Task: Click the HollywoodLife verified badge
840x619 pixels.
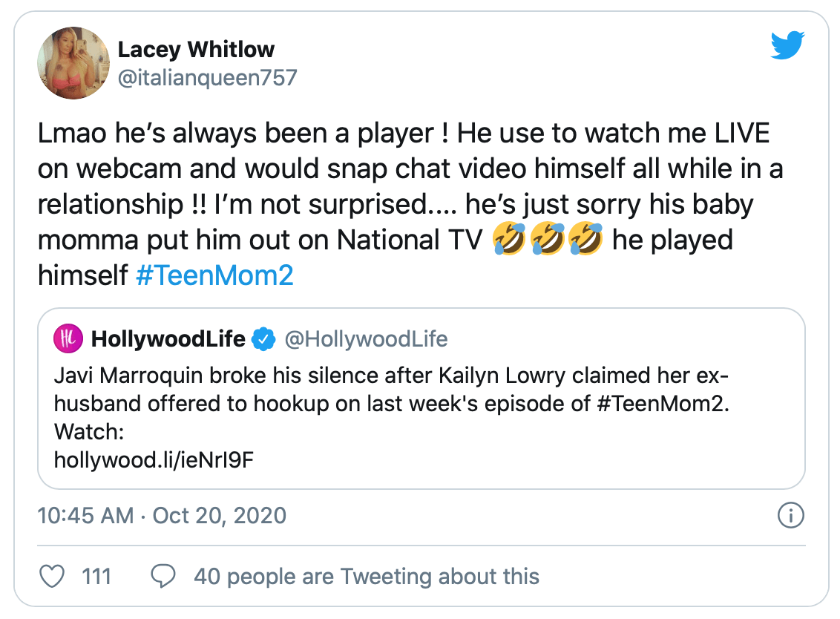Action: pos(263,338)
